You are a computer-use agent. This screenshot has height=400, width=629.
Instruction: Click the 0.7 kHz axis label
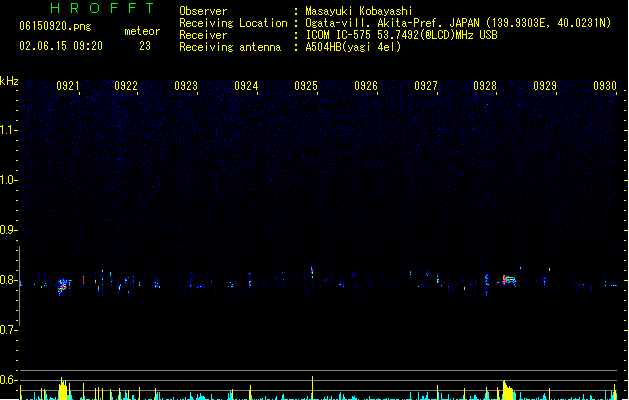(x=8, y=330)
